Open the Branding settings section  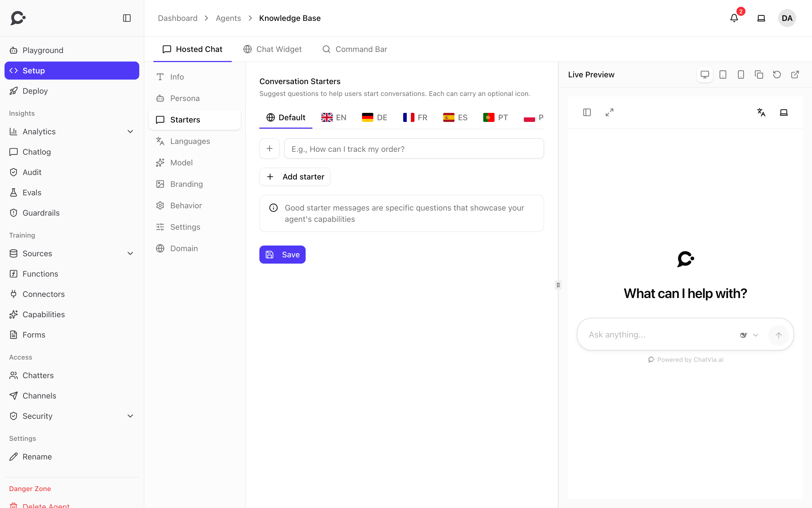(195, 184)
